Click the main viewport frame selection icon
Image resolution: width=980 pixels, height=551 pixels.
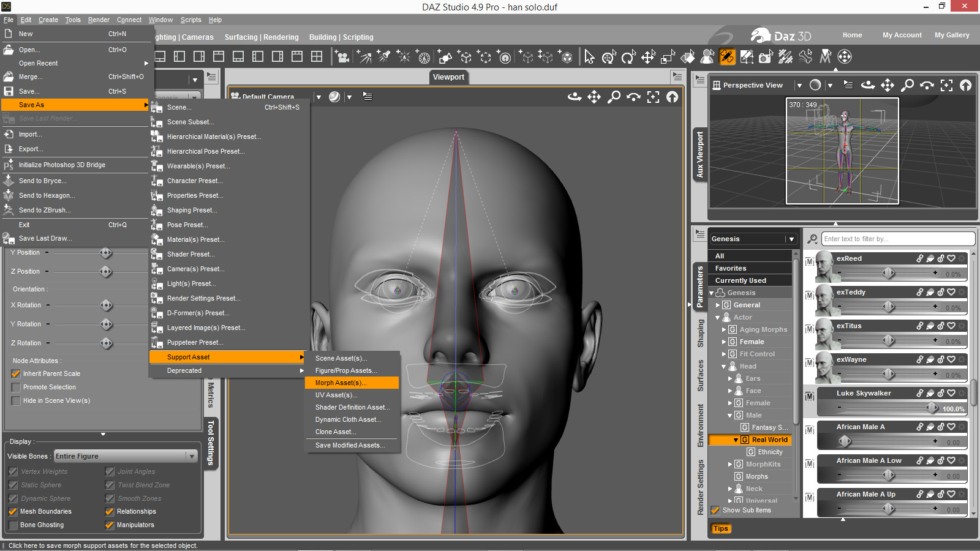point(653,97)
